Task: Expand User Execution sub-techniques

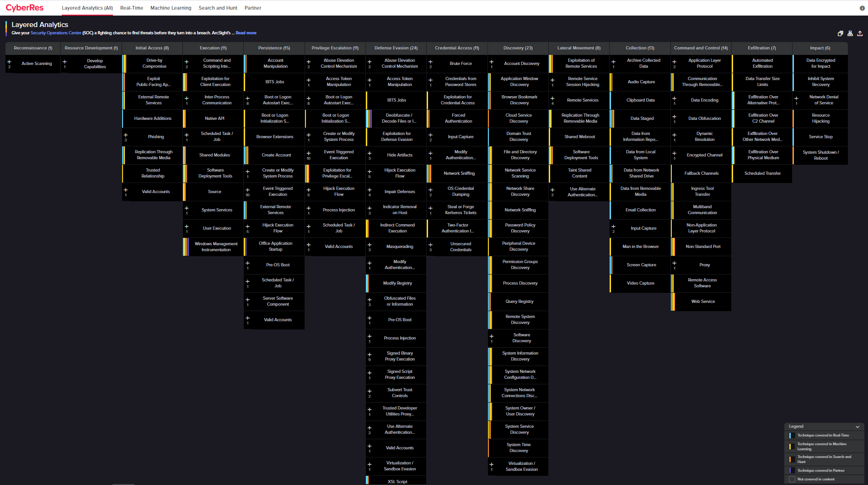Action: (187, 226)
